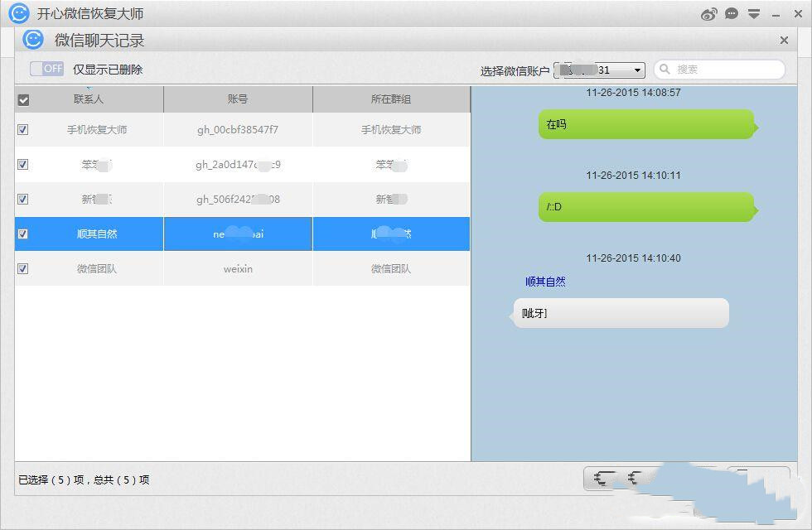Sort by the 所在群组 column header
The width and height of the screenshot is (812, 530).
(x=391, y=99)
